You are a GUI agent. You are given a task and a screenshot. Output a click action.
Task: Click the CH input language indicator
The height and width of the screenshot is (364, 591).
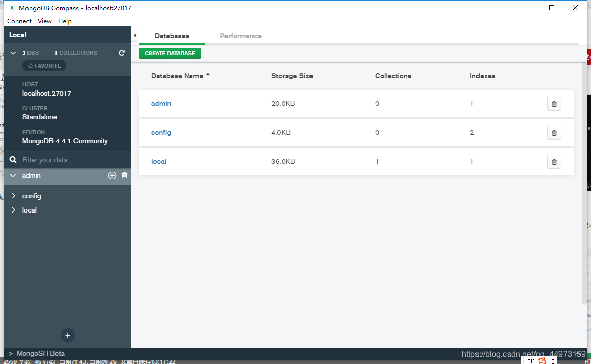tap(531, 361)
